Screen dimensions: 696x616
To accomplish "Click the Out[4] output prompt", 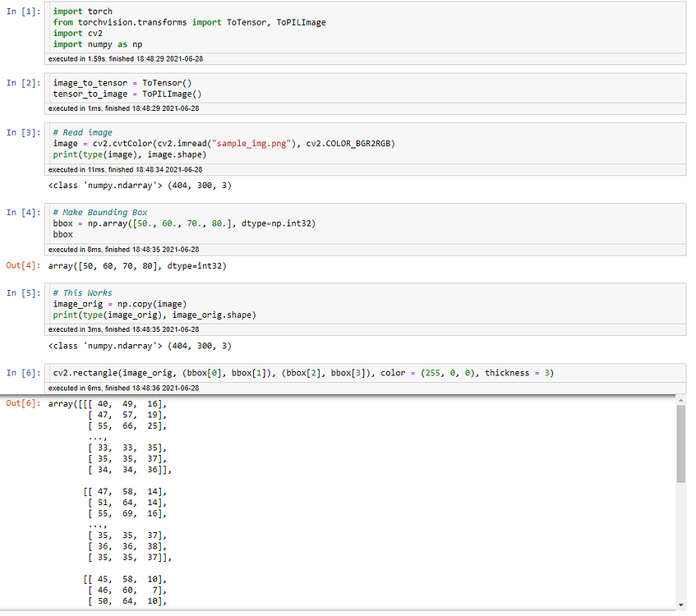I will click(x=23, y=265).
